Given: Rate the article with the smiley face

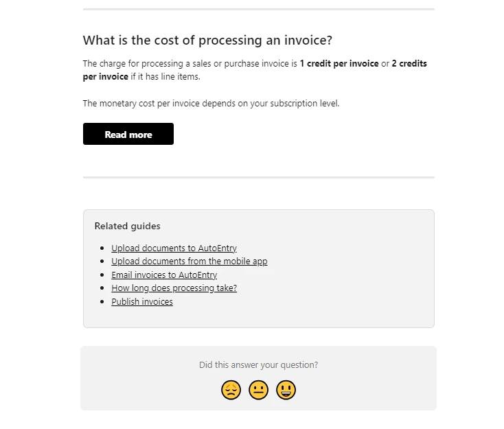Looking at the screenshot, I should [x=286, y=390].
